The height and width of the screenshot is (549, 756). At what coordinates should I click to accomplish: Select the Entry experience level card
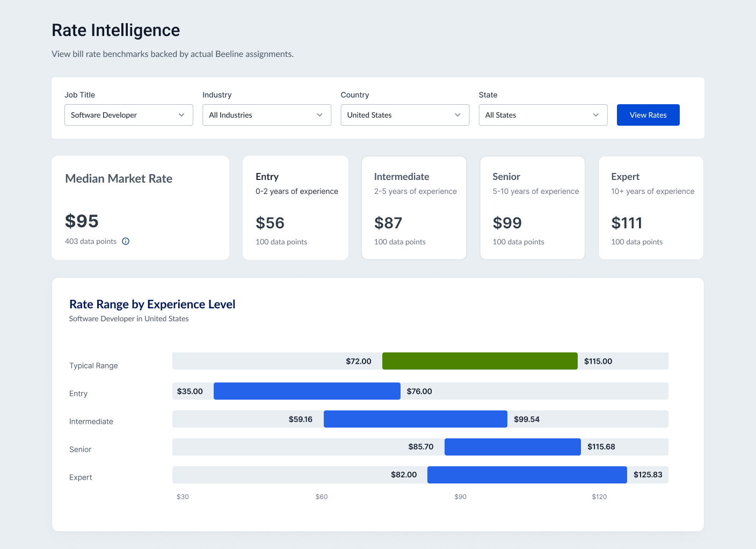tap(295, 208)
